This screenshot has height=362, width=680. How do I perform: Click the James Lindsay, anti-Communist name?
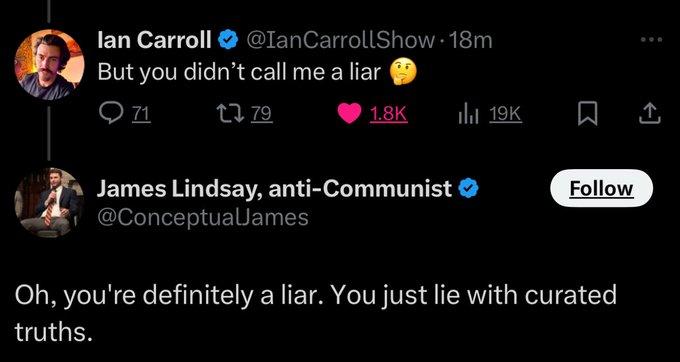(275, 189)
